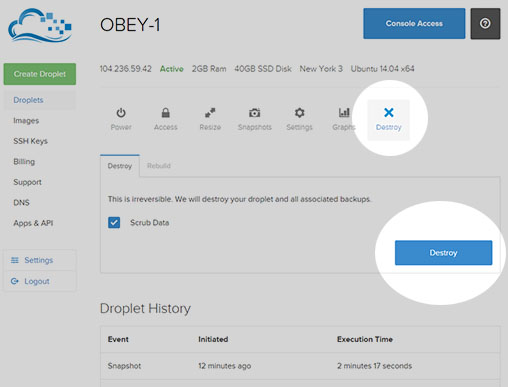Image resolution: width=508 pixels, height=387 pixels.
Task: Click the sidebar Settings list icon
Action: point(15,260)
